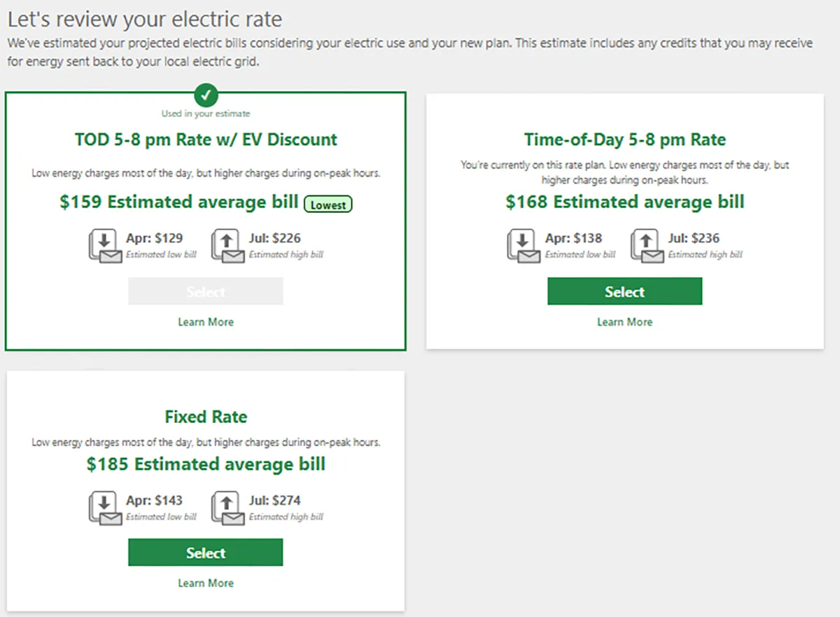This screenshot has width=840, height=617.
Task: Click the $185 Estimated average bill text
Action: tap(206, 464)
